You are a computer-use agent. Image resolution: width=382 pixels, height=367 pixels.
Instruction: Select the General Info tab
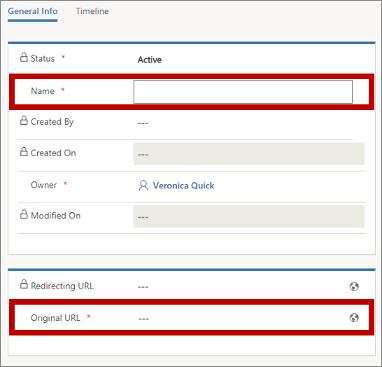33,11
